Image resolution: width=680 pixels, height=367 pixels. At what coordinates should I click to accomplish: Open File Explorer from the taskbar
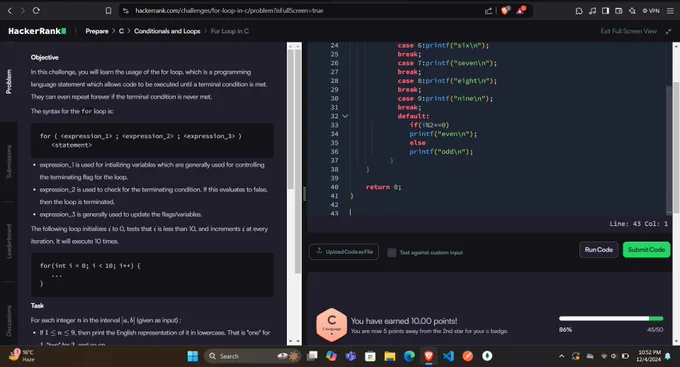coord(389,356)
